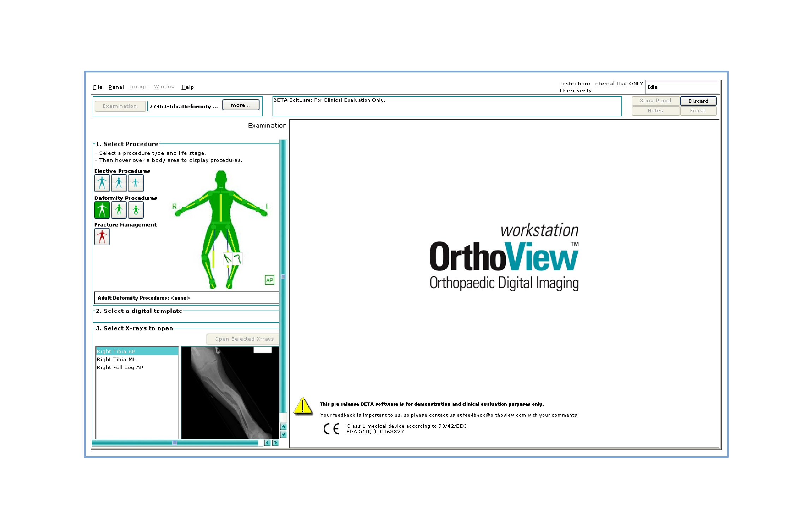Toggle adult Deformity Procedures button
Viewport: 812px width, 530px height.
102,210
